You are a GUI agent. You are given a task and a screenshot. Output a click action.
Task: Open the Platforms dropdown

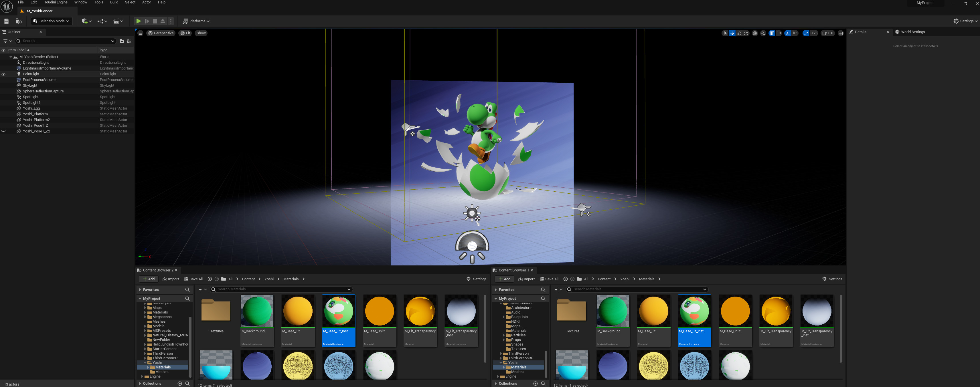click(x=196, y=21)
